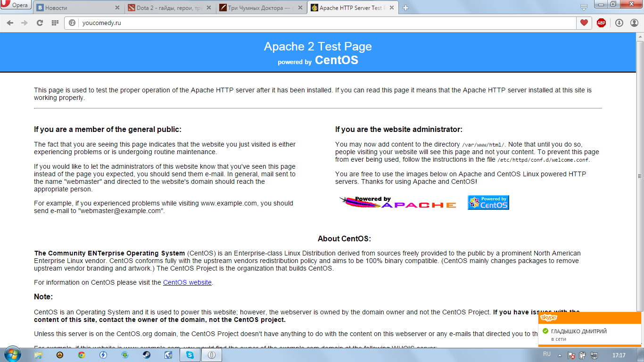Open the Opera main menu button
The width and height of the screenshot is (644, 362).
[x=16, y=5]
